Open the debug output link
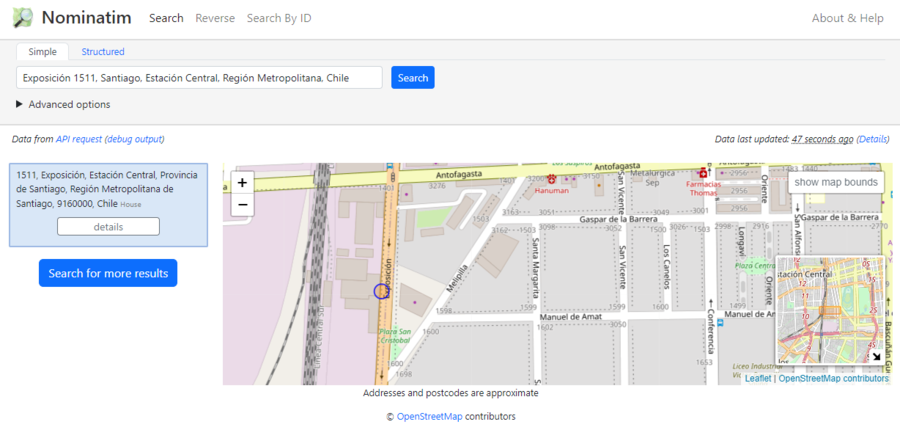 (x=134, y=139)
